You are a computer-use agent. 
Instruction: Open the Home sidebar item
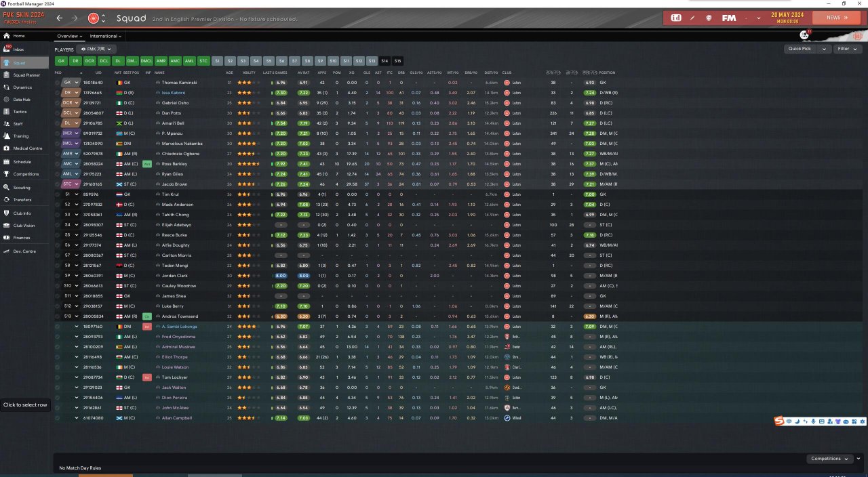point(24,36)
